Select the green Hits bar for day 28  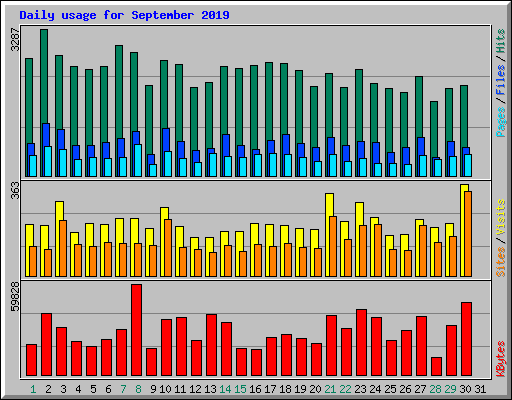click(434, 129)
